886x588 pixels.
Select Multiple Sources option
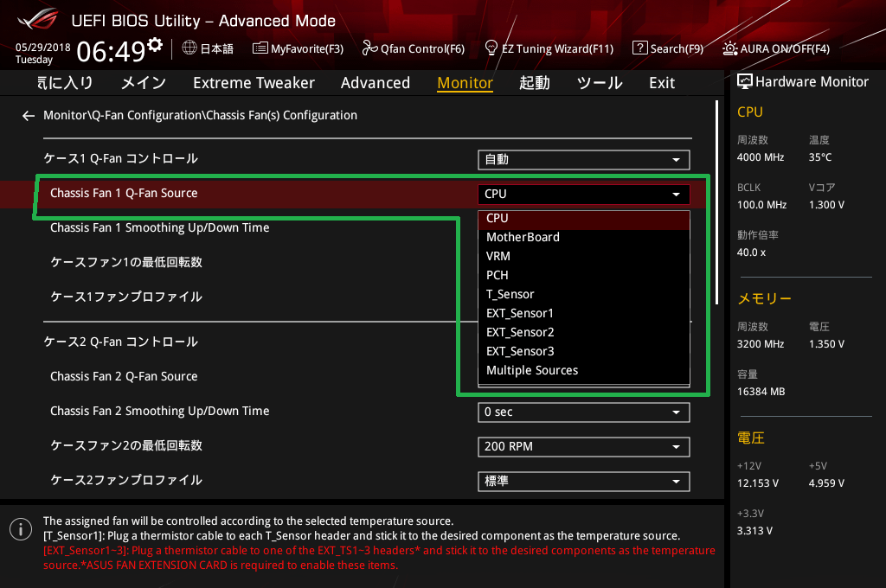pyautogui.click(x=584, y=371)
